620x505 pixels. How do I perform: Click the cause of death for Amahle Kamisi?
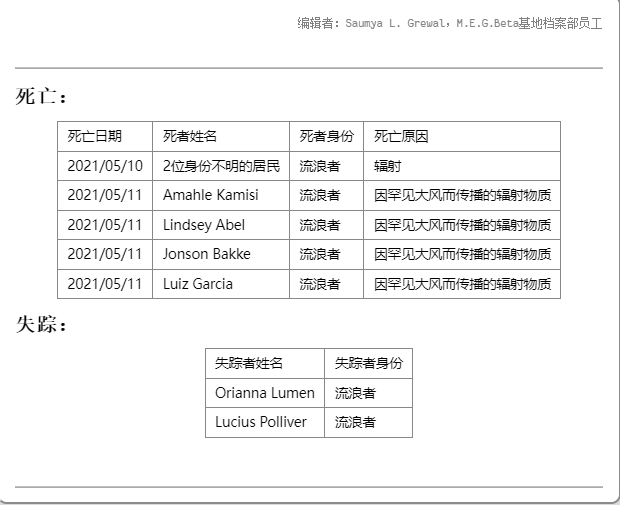[x=463, y=195]
